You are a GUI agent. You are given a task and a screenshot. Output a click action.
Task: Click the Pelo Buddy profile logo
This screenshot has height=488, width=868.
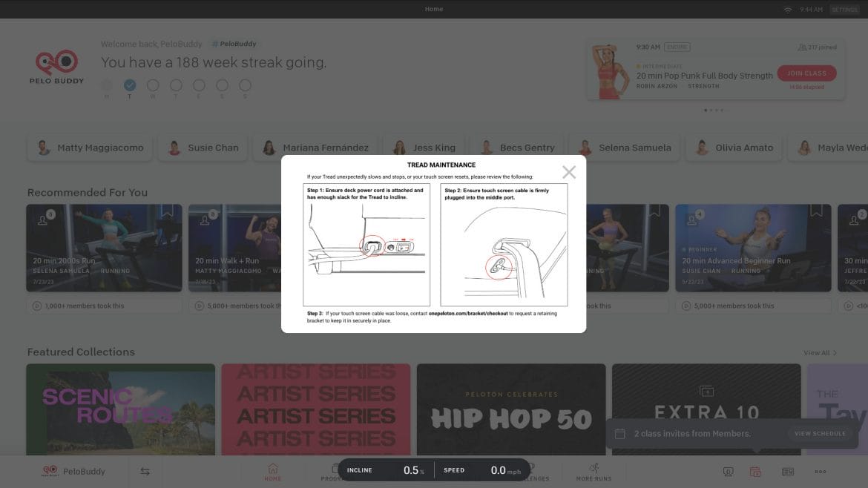tap(56, 67)
